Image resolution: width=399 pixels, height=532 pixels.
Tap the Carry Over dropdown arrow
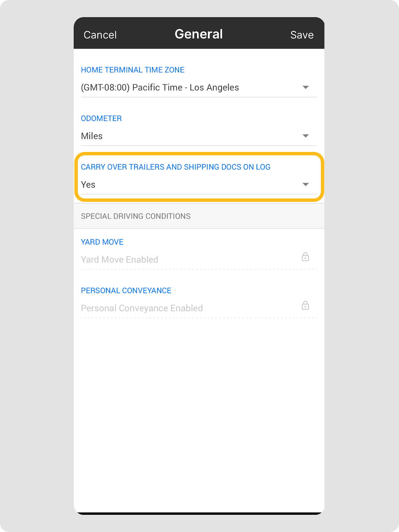coord(306,185)
